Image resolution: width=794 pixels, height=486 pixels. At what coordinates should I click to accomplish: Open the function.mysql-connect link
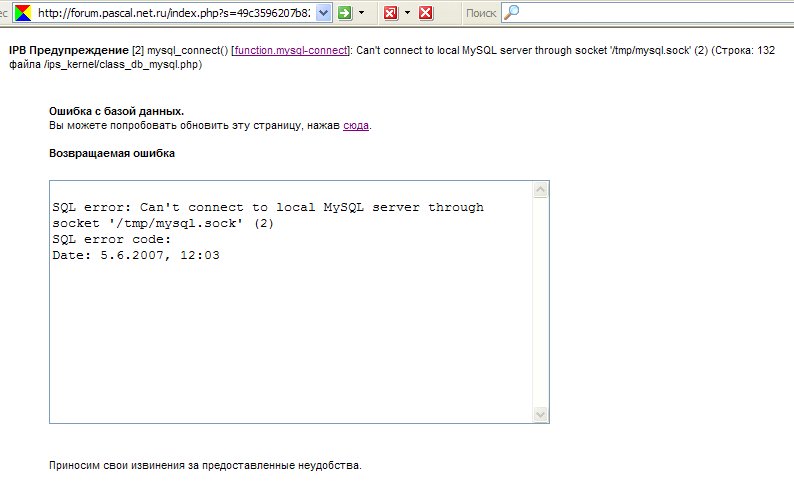pyautogui.click(x=289, y=49)
